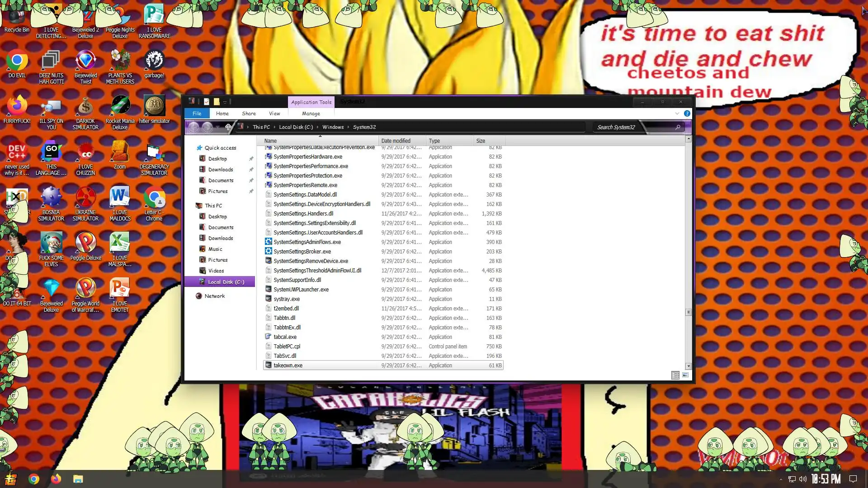868x488 pixels.
Task: Expand the ribbon with the chevron arrow
Action: 677,113
